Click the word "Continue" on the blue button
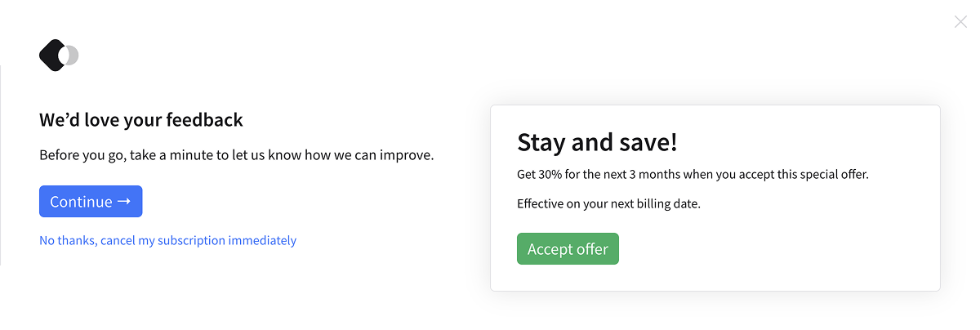 tap(81, 202)
